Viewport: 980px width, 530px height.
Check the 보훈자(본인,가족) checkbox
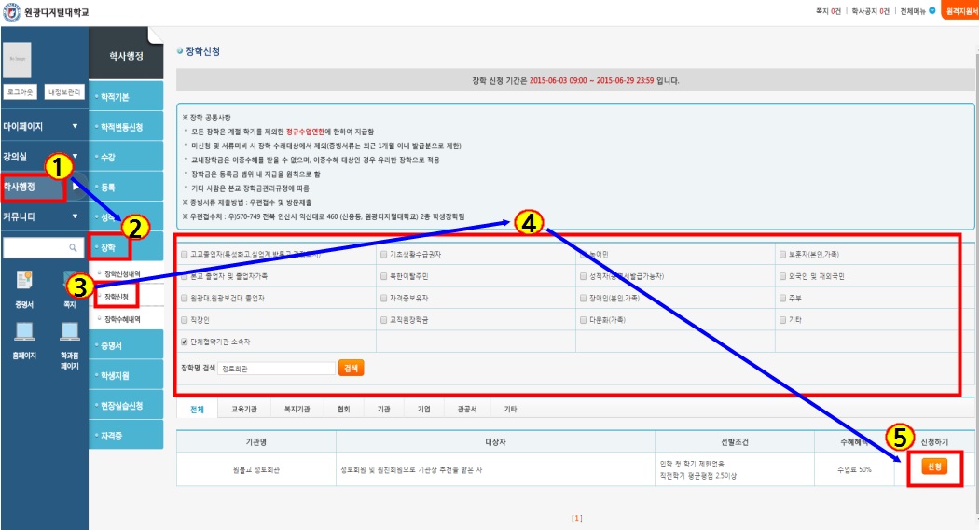tap(782, 255)
